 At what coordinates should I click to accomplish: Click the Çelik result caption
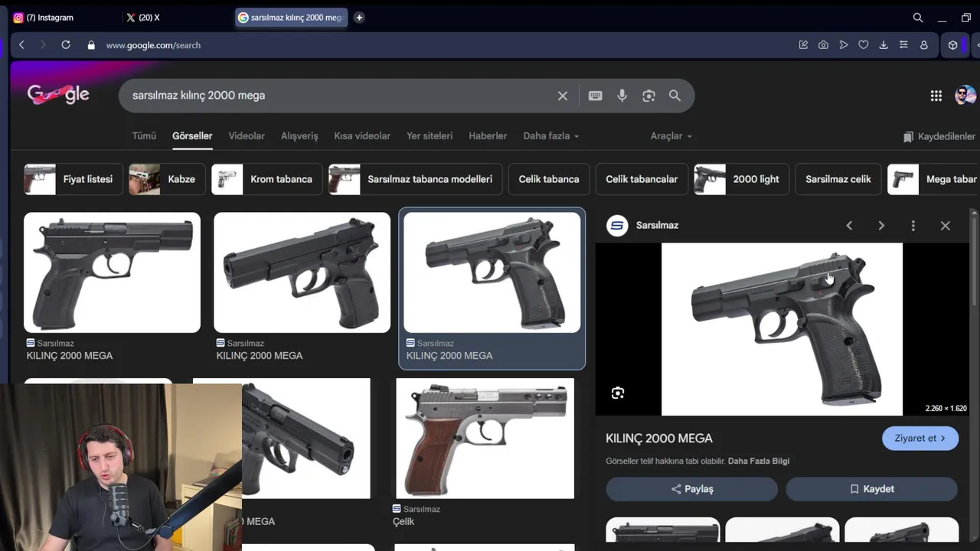point(403,521)
